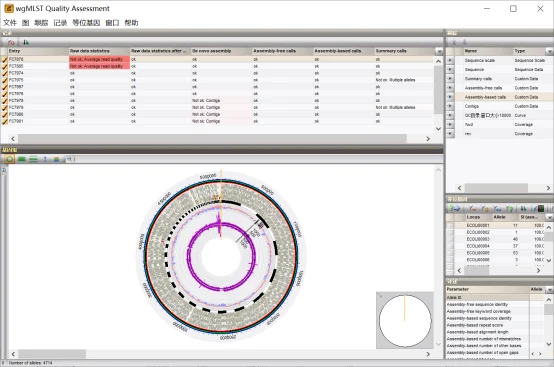Open the 文件 menu
This screenshot has height=367, width=554.
pos(10,23)
